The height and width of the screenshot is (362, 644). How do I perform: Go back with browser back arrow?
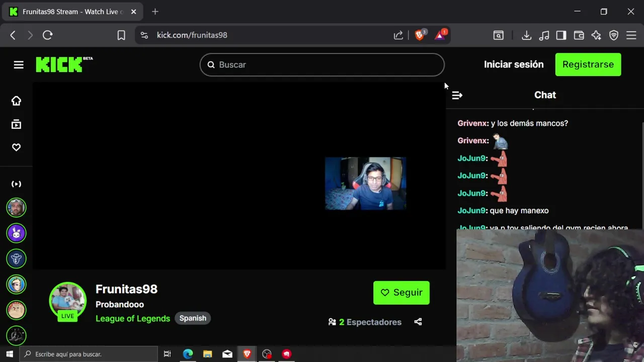click(13, 35)
